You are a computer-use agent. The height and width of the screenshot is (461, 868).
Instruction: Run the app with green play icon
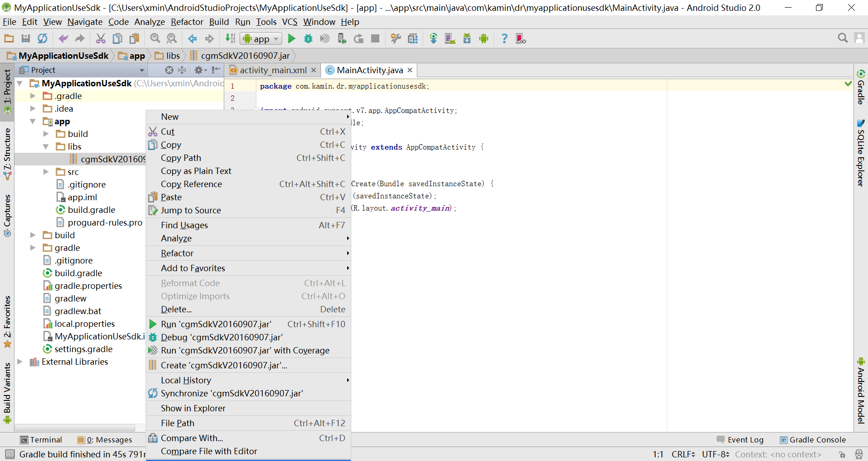tap(292, 39)
